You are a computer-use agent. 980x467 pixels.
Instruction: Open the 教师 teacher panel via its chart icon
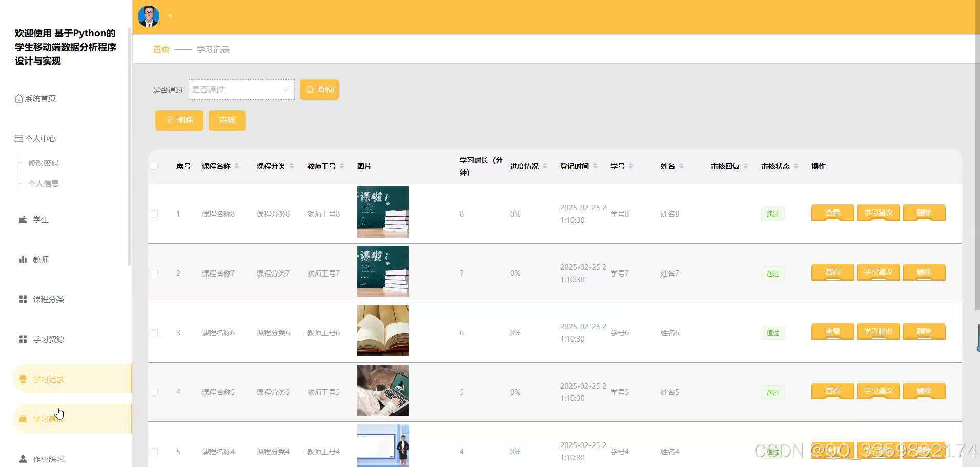pyautogui.click(x=23, y=259)
